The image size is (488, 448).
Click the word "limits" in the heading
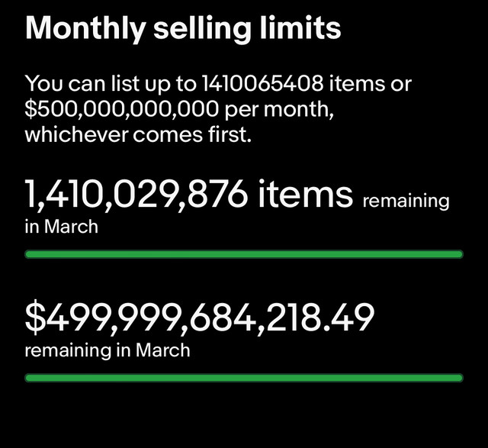coord(300,27)
